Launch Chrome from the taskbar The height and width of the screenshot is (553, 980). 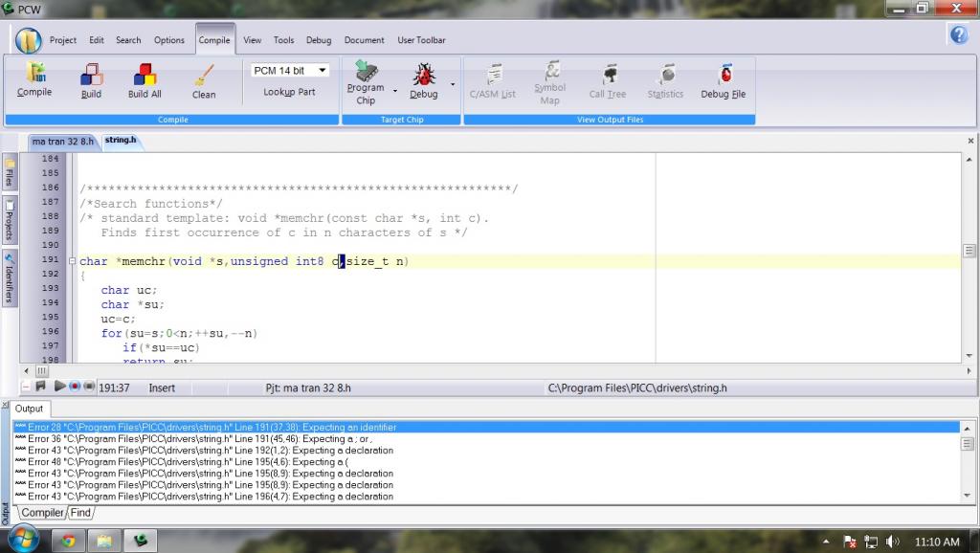click(x=68, y=541)
